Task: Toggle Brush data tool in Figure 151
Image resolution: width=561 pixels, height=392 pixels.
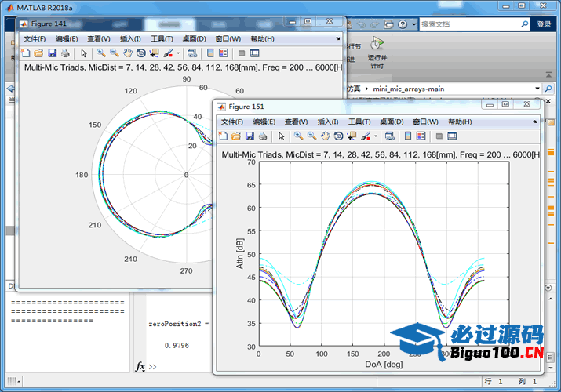Action: 366,136
